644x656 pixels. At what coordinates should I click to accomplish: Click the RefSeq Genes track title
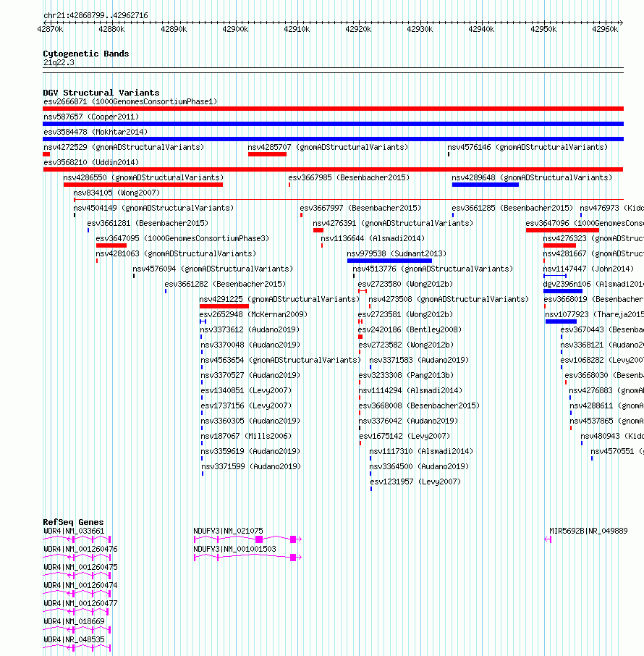73,522
